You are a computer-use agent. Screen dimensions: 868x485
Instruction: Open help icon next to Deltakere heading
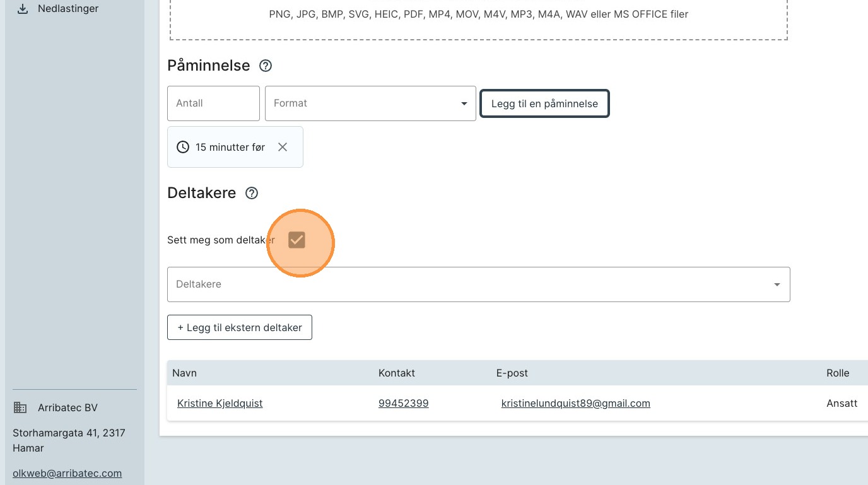tap(252, 193)
